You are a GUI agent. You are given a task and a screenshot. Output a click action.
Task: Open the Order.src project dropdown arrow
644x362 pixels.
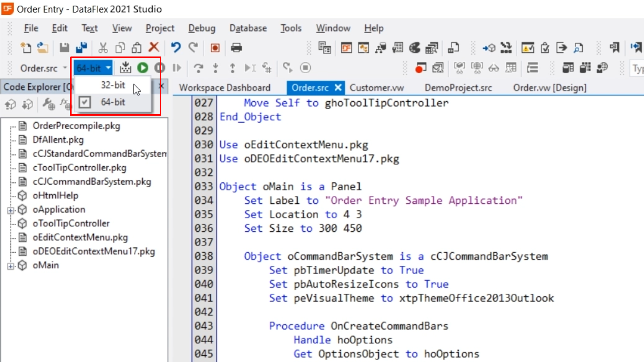tap(65, 68)
